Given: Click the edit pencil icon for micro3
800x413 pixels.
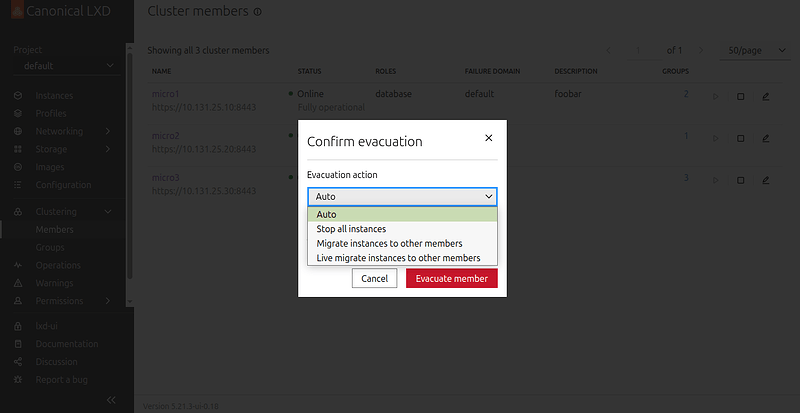Looking at the screenshot, I should (x=765, y=180).
